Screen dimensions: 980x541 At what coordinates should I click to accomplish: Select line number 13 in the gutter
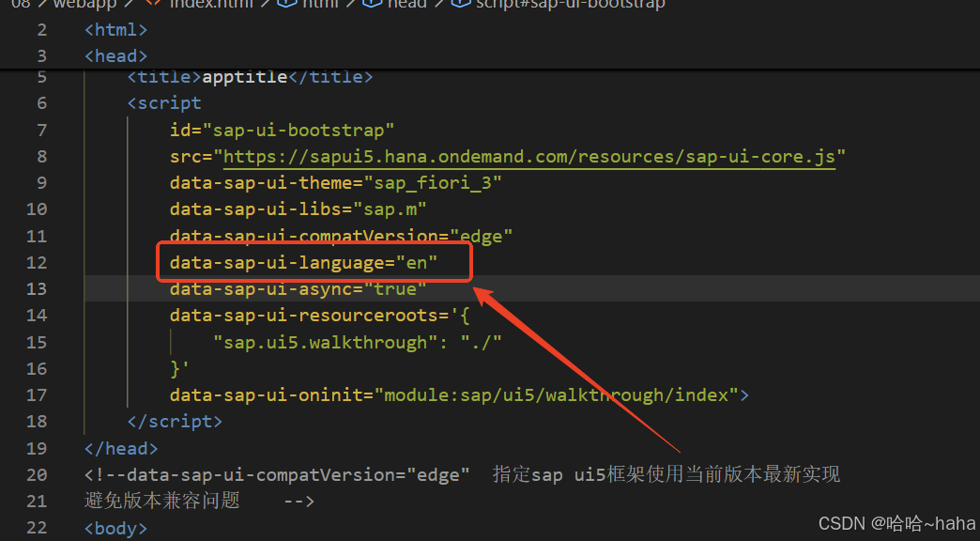pos(37,289)
